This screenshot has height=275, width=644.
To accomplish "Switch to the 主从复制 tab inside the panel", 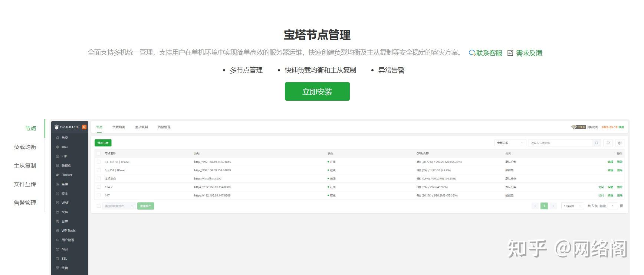I will (141, 127).
